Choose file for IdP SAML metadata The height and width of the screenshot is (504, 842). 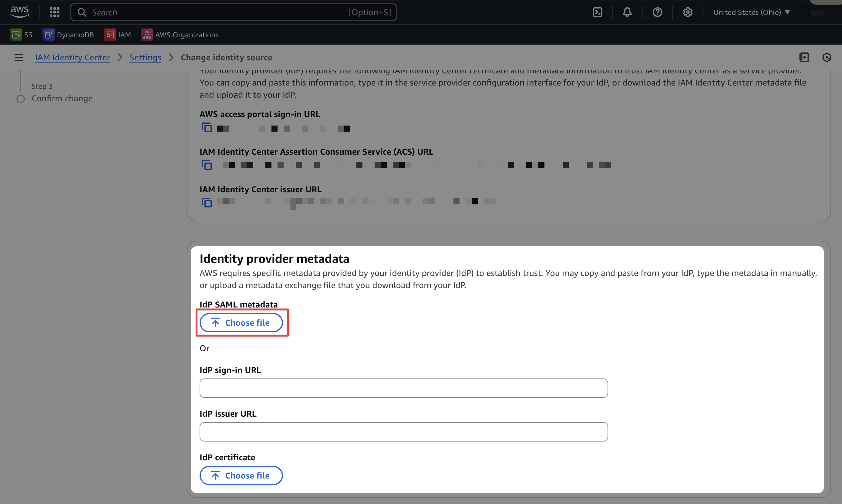[x=241, y=323]
